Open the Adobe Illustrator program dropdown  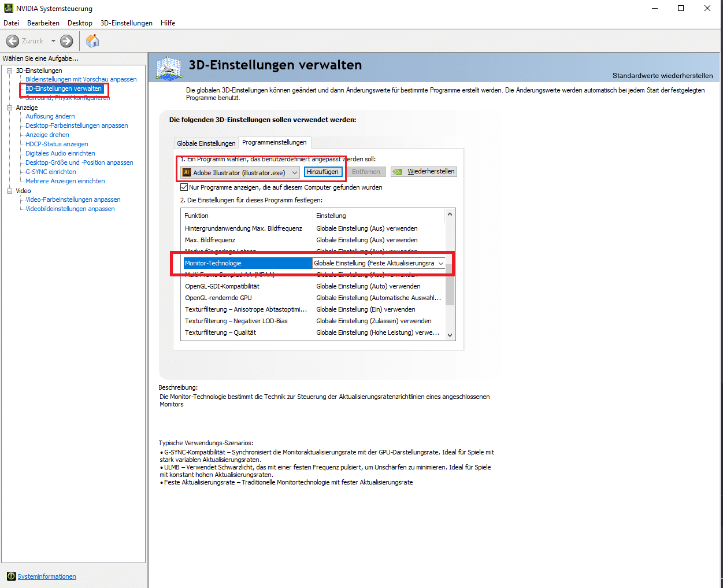coord(240,172)
